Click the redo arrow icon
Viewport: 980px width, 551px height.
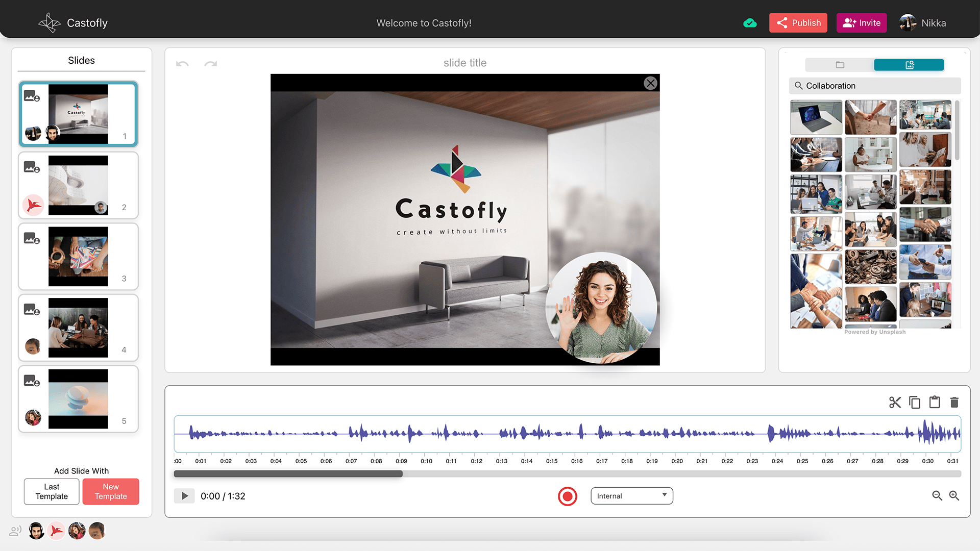(211, 64)
